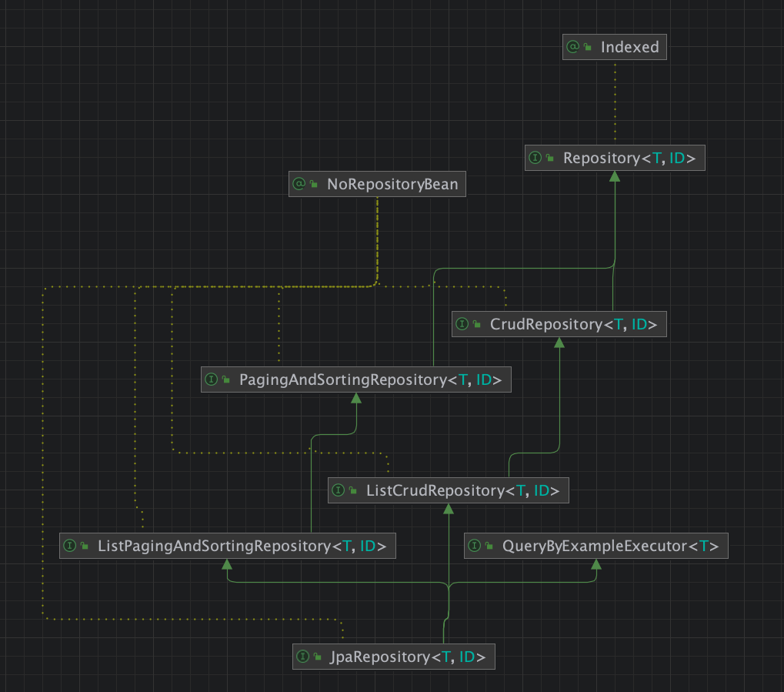Click inheritance arrowhead entering ListPagingAndSortingRepository node
Viewport: 784px width, 692px height.
tap(227, 564)
